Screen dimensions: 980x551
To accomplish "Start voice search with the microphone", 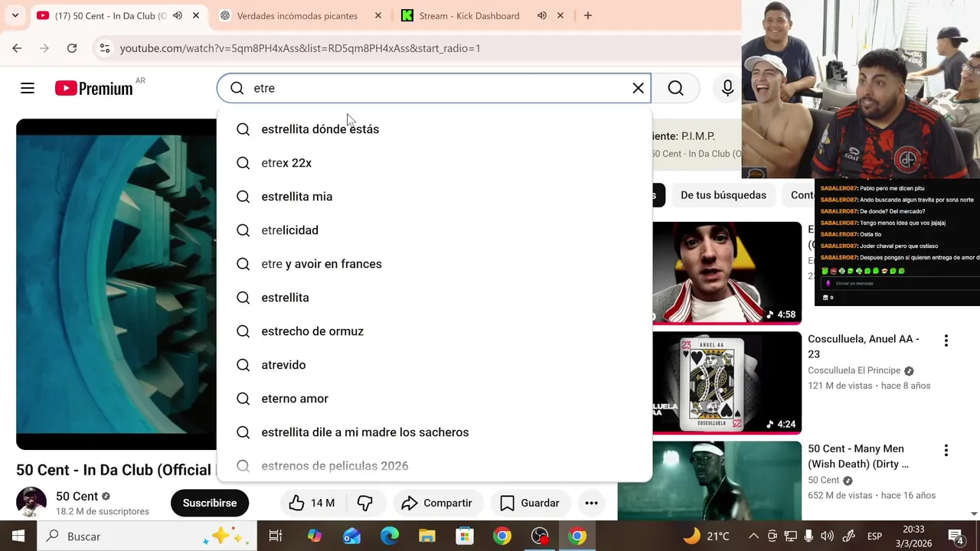I will (727, 88).
